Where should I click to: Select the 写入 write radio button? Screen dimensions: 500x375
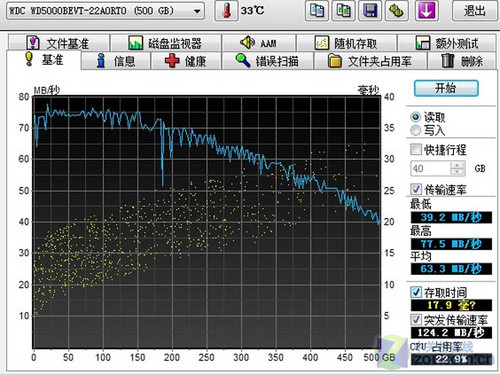[x=416, y=130]
